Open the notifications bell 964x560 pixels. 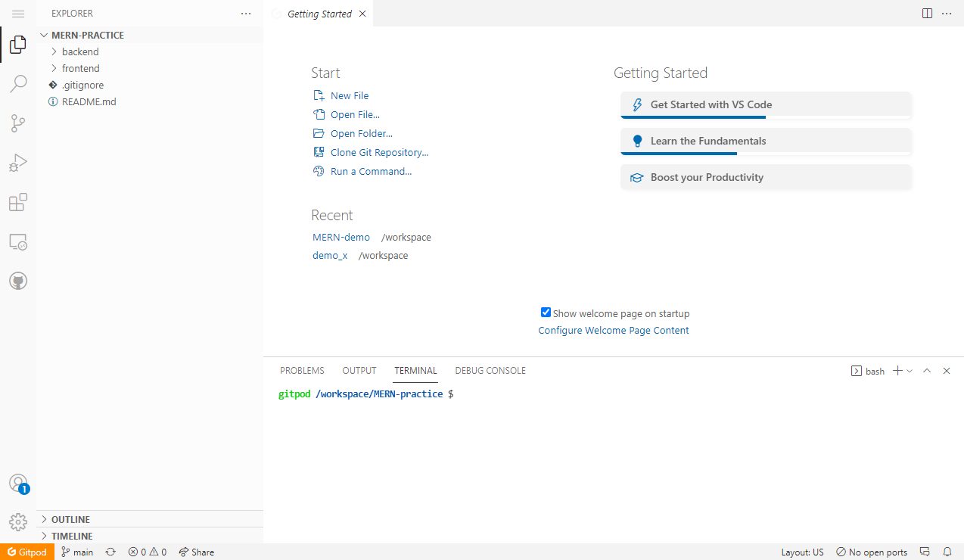[947, 552]
